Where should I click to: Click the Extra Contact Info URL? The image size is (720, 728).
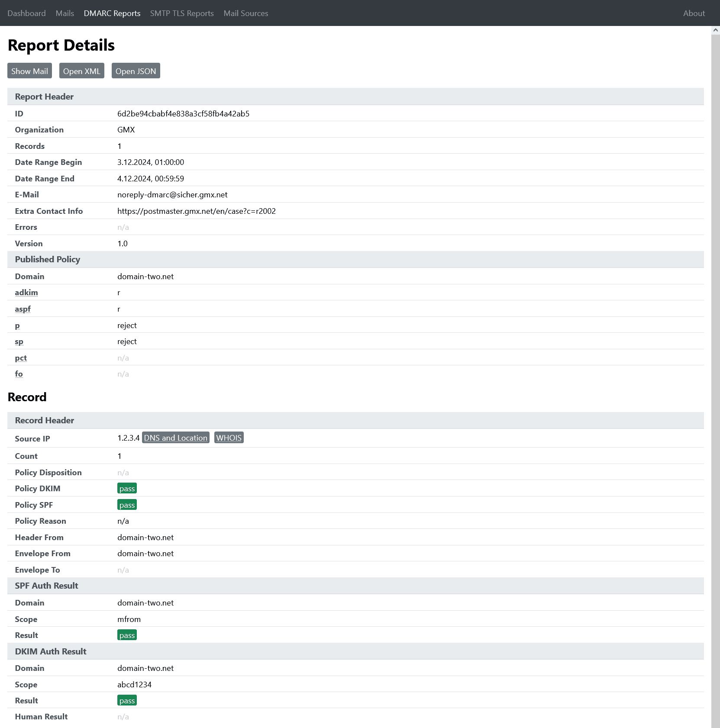(x=196, y=211)
